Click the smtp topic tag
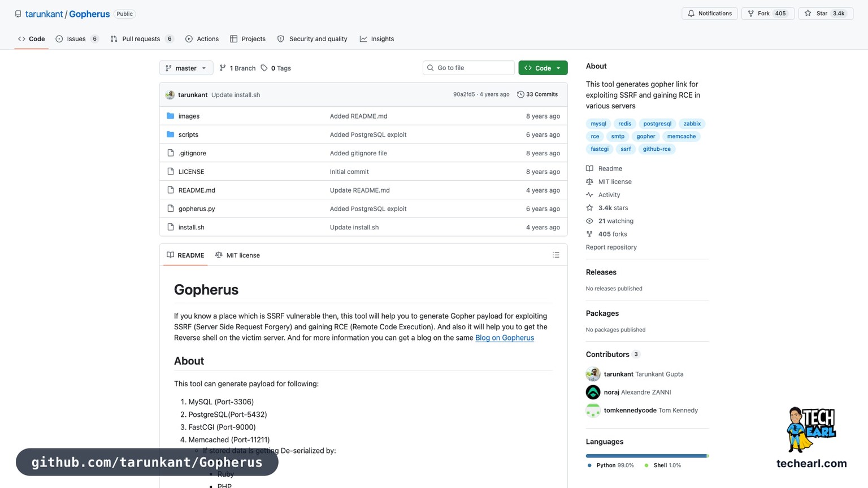This screenshot has height=488, width=868. tap(618, 136)
